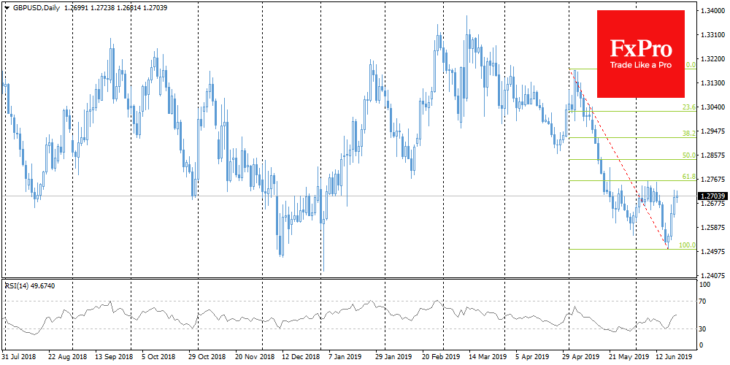Click the 50.0 Fibonacci level label

[x=689, y=155]
